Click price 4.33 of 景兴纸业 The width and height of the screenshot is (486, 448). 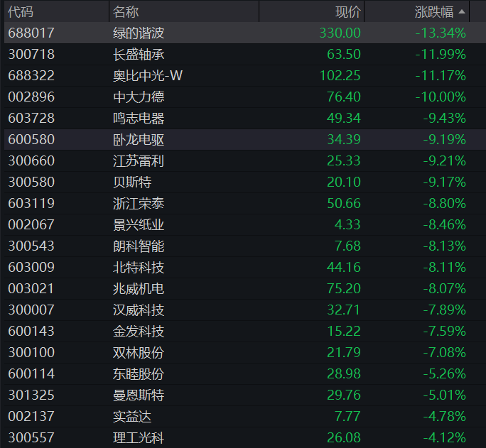[x=347, y=225]
